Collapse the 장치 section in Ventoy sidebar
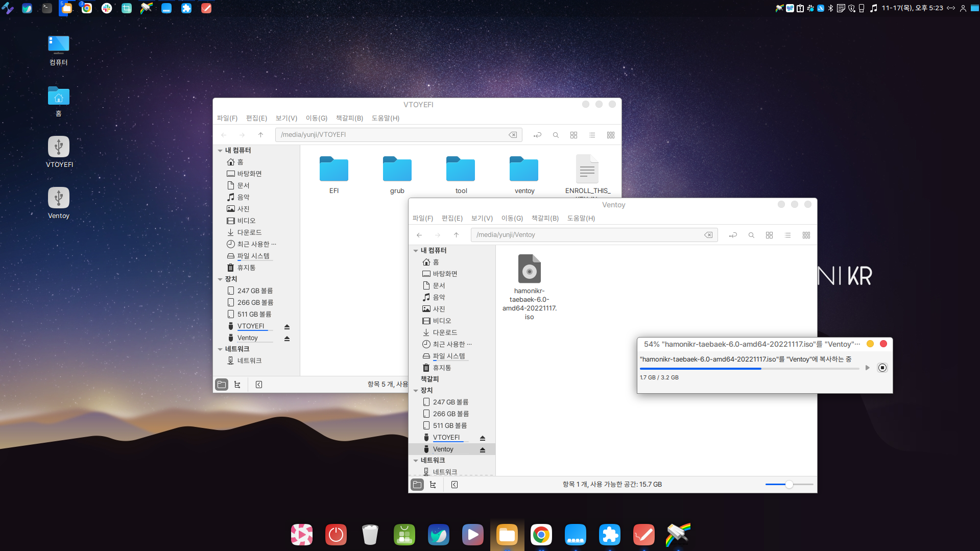The width and height of the screenshot is (980, 551). tap(416, 391)
